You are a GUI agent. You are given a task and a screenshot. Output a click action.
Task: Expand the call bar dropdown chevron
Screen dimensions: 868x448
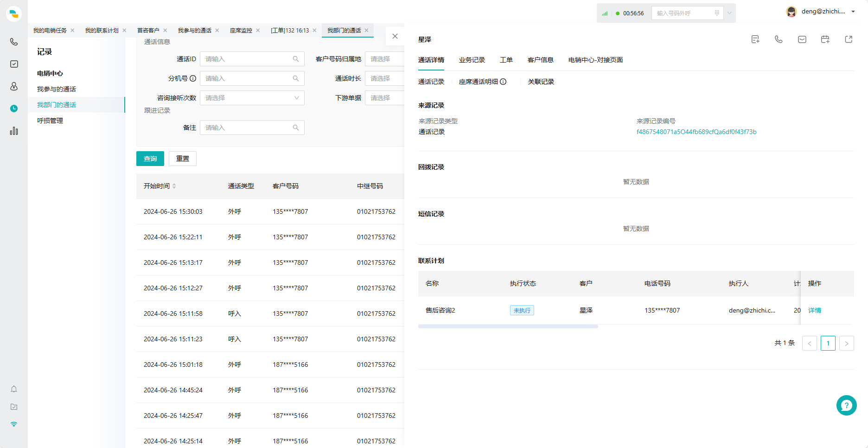(729, 13)
